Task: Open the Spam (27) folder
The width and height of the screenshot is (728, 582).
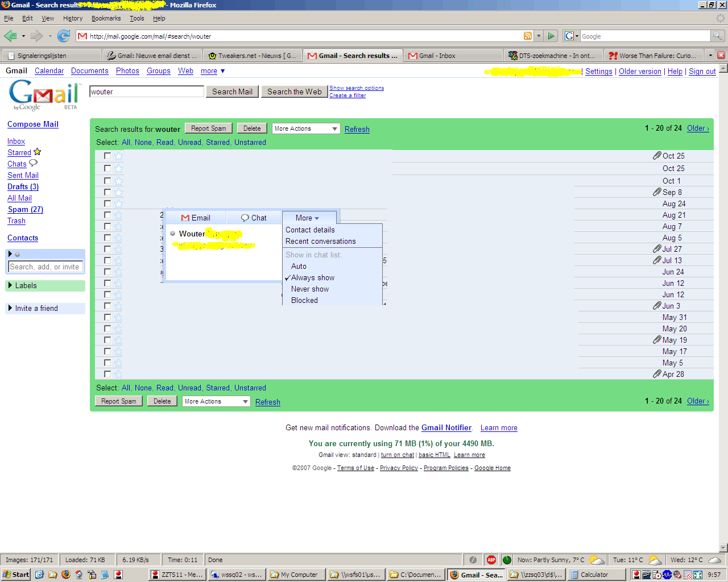Action: 25,209
